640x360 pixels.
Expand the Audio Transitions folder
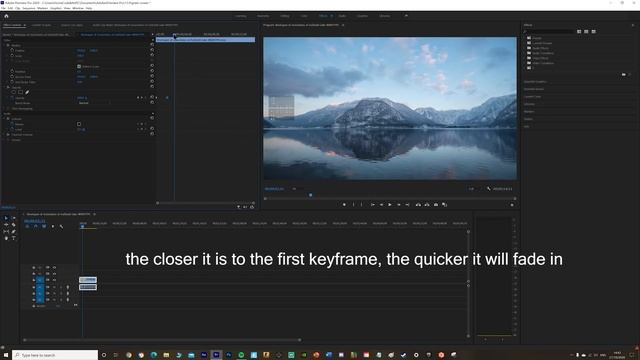525,53
